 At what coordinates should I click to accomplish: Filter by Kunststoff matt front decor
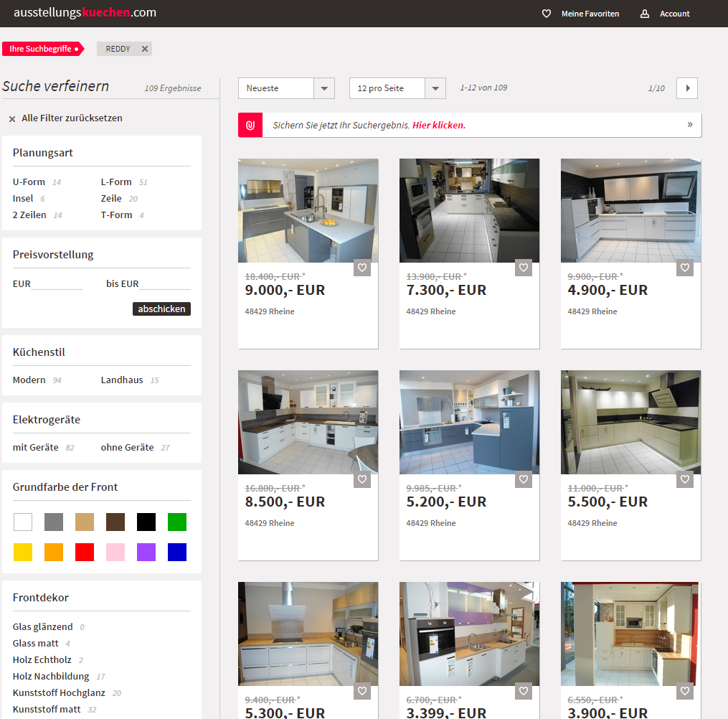click(47, 709)
